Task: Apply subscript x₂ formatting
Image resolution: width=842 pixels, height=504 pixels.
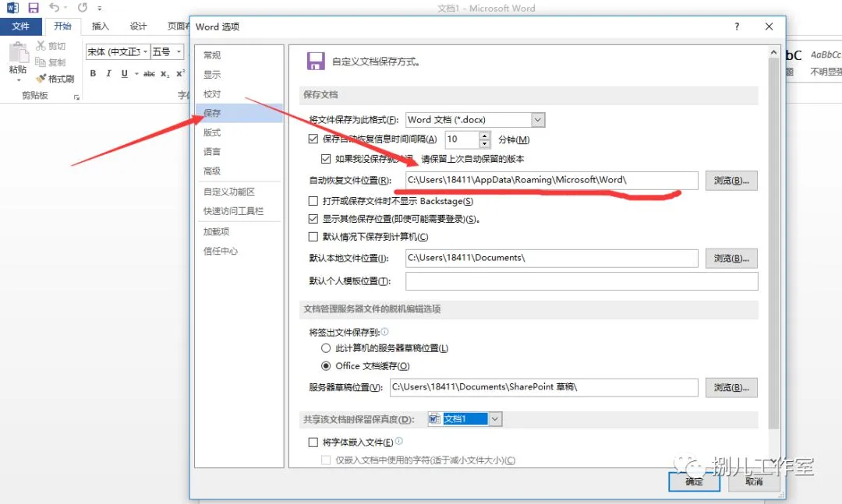Action: click(165, 73)
